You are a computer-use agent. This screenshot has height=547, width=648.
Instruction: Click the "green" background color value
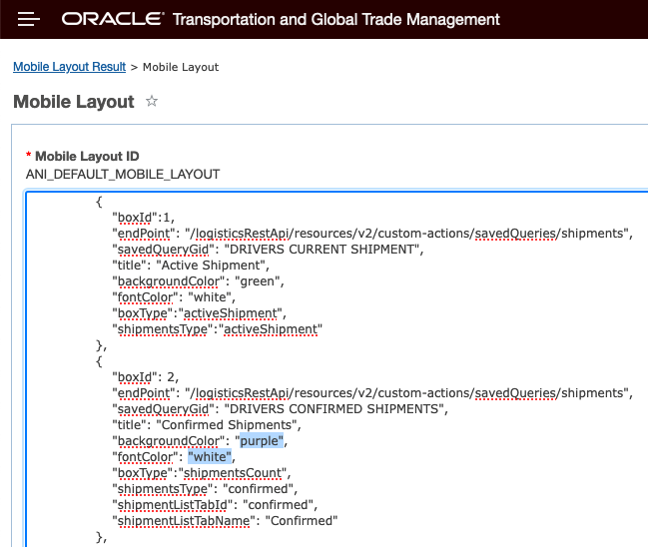[x=262, y=281]
